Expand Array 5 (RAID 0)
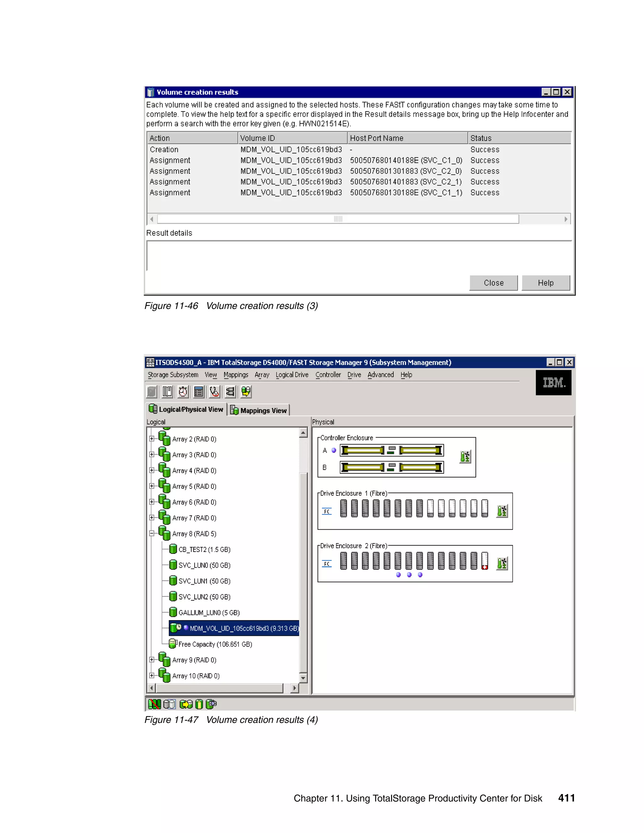 [x=152, y=486]
